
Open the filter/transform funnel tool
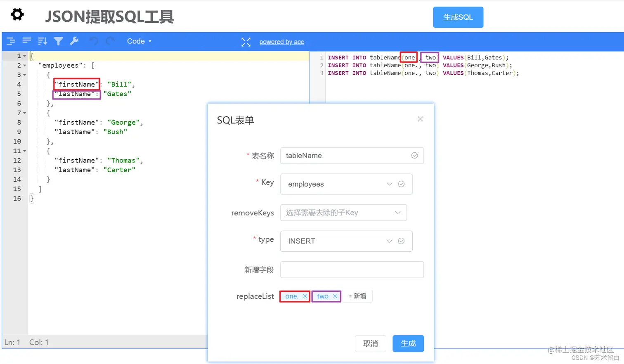click(x=59, y=41)
